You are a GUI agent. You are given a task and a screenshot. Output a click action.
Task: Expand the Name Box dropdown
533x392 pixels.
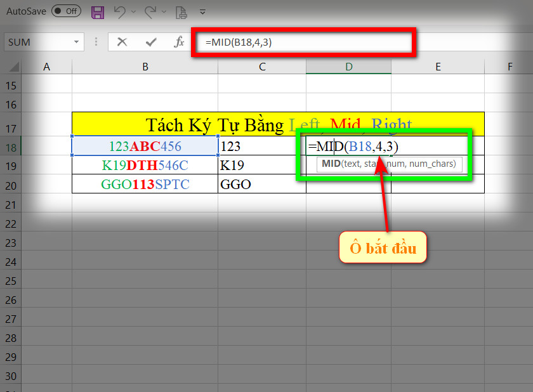click(77, 42)
